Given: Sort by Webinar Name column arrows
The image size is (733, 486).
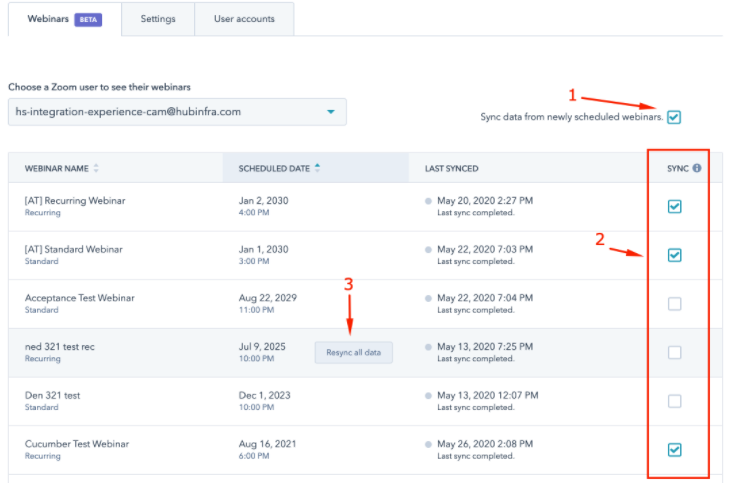Looking at the screenshot, I should pyautogui.click(x=96, y=168).
